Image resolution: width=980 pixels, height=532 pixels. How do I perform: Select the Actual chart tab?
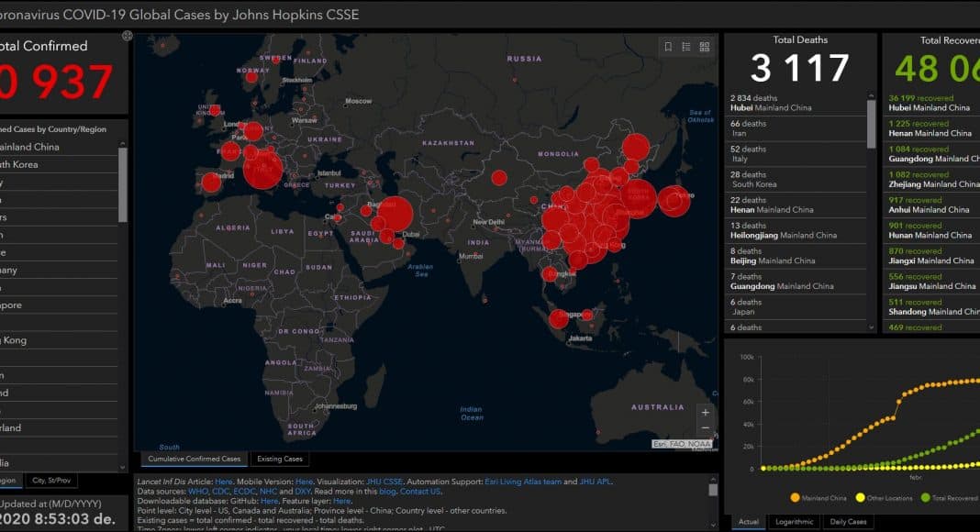point(748,522)
